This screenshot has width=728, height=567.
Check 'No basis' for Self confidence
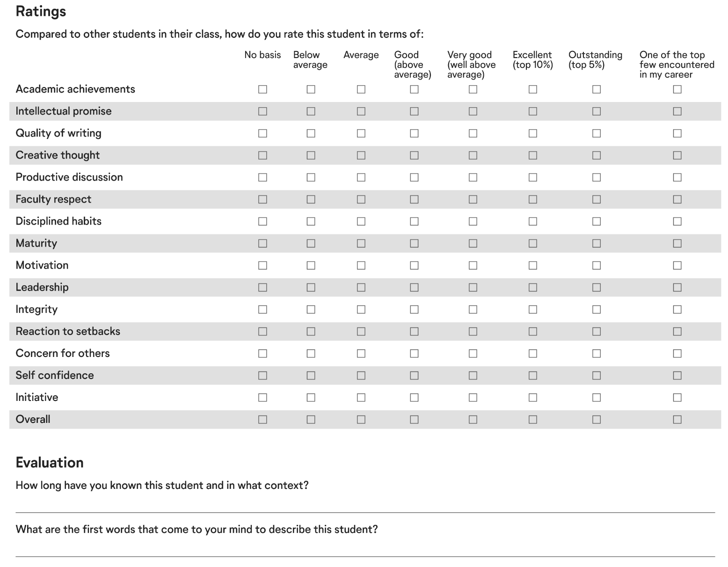coord(262,375)
